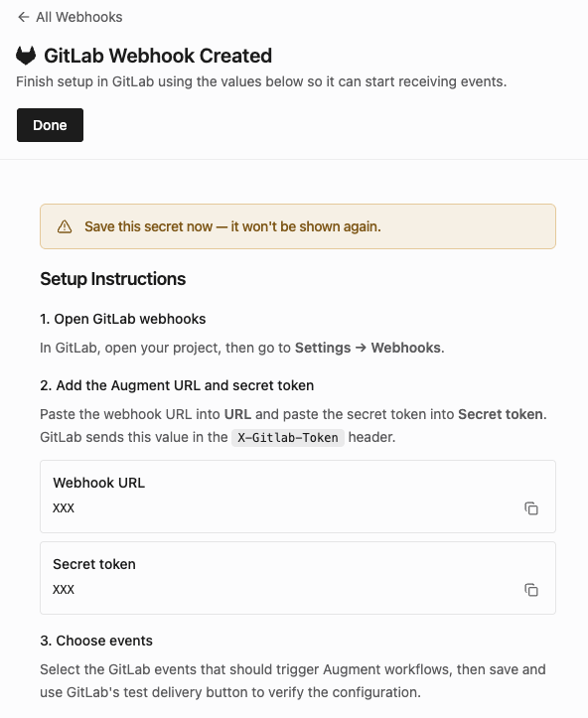Viewport: 588px width, 718px height.
Task: Select the Secret token value text
Action: click(x=64, y=590)
